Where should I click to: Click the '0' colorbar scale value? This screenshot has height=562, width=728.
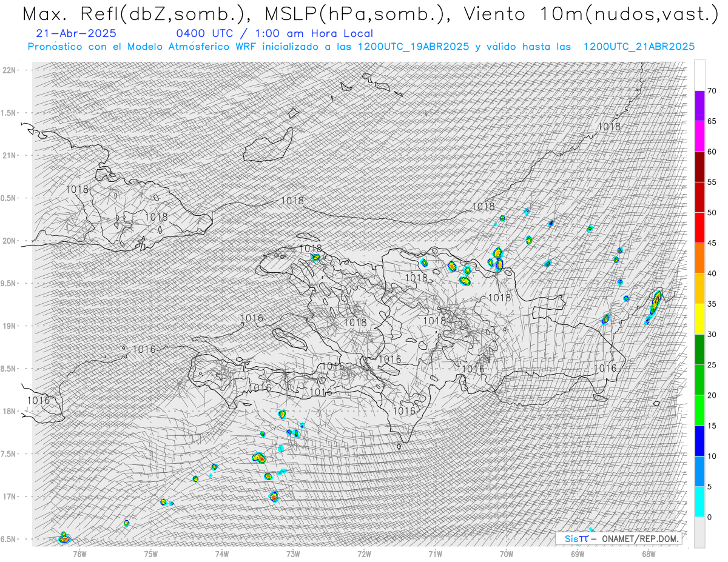tap(709, 517)
